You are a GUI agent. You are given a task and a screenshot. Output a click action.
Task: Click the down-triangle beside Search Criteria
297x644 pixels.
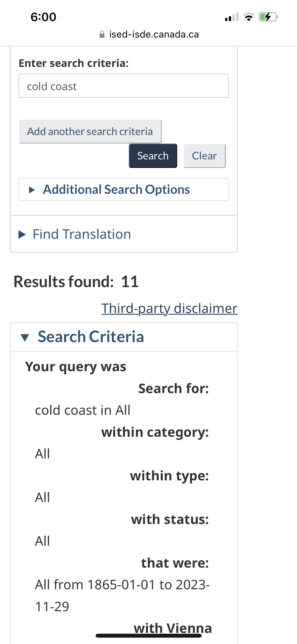[25, 337]
